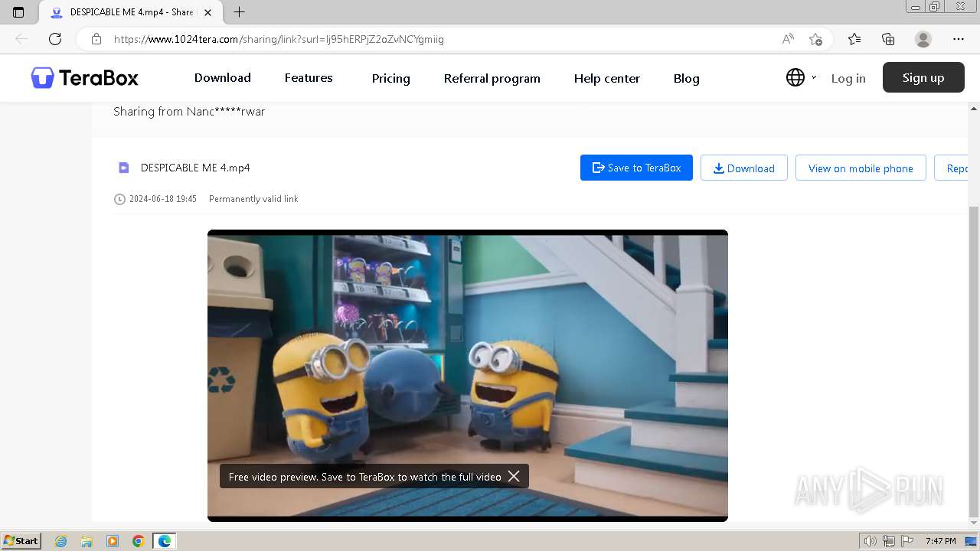Click the address bar URL
Viewport: 980px width, 551px height.
point(279,39)
